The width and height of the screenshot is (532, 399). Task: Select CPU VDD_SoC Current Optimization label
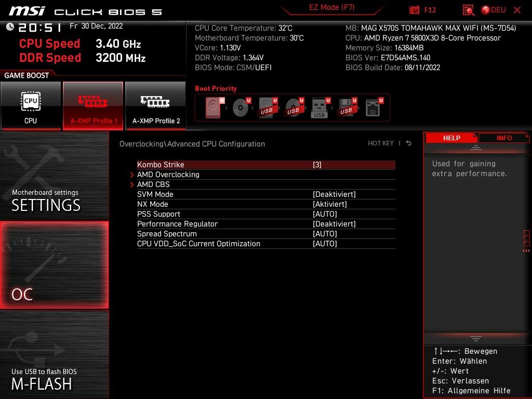pos(198,243)
